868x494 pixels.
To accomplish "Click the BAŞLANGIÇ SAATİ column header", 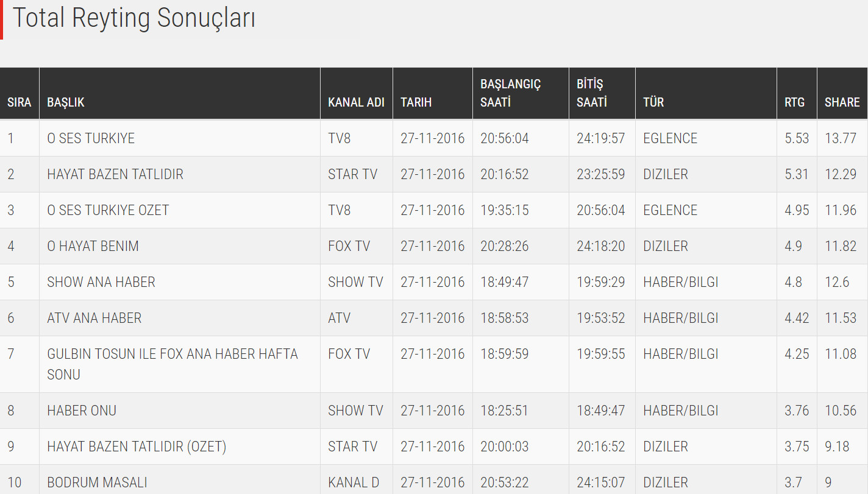I will pyautogui.click(x=510, y=93).
